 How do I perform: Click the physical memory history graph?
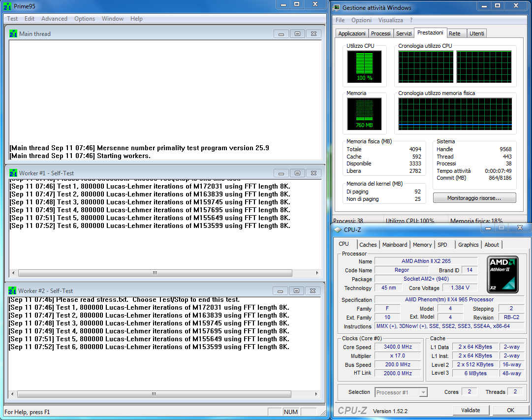click(x=455, y=114)
